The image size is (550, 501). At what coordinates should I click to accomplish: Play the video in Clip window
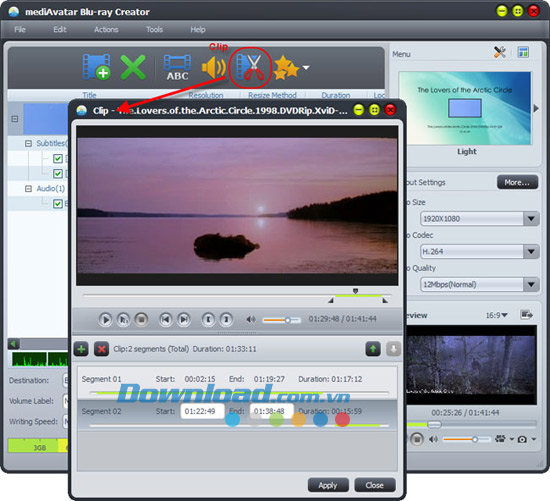click(105, 319)
